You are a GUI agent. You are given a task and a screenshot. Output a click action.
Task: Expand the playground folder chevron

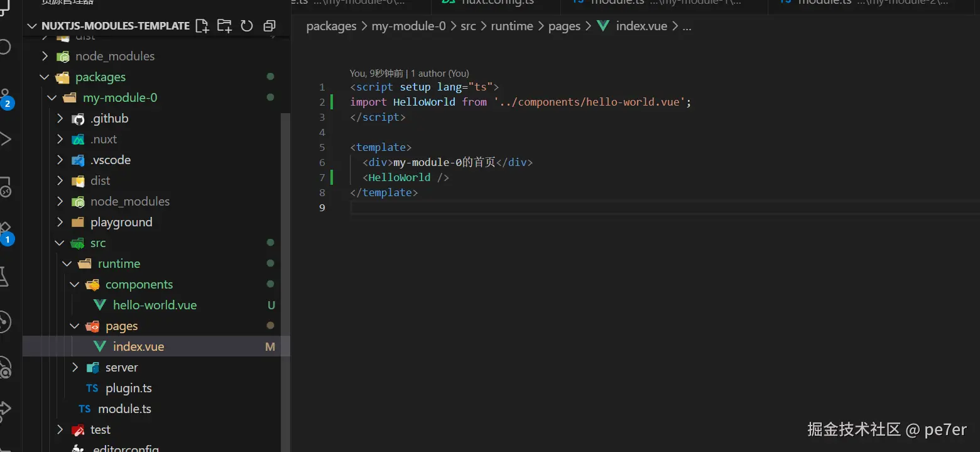coord(60,223)
